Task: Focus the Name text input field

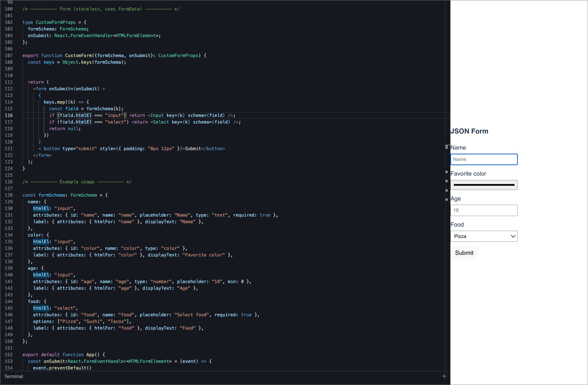Action: (484, 159)
